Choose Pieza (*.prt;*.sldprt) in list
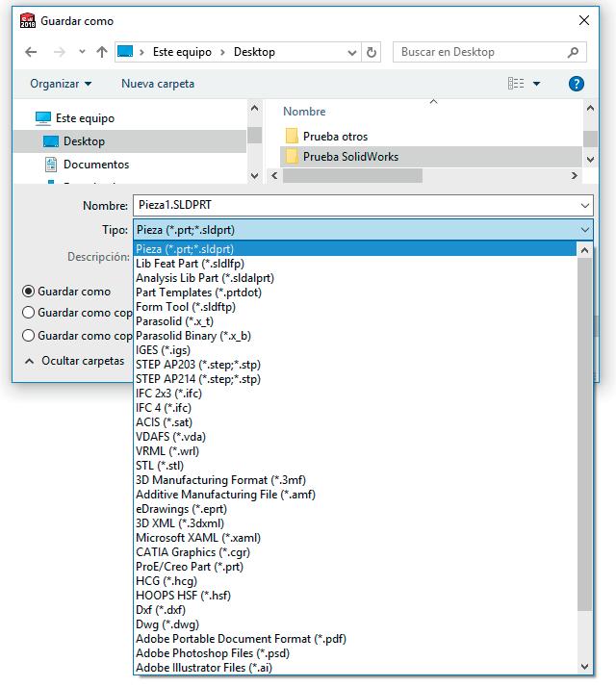The width and height of the screenshot is (616, 687). click(355, 249)
